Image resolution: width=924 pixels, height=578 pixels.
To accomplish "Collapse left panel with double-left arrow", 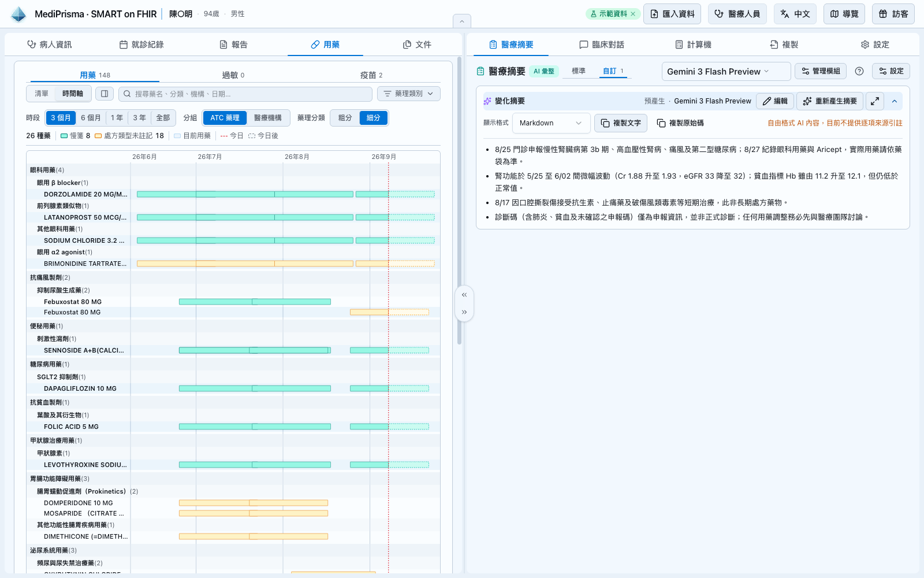I will click(x=464, y=295).
